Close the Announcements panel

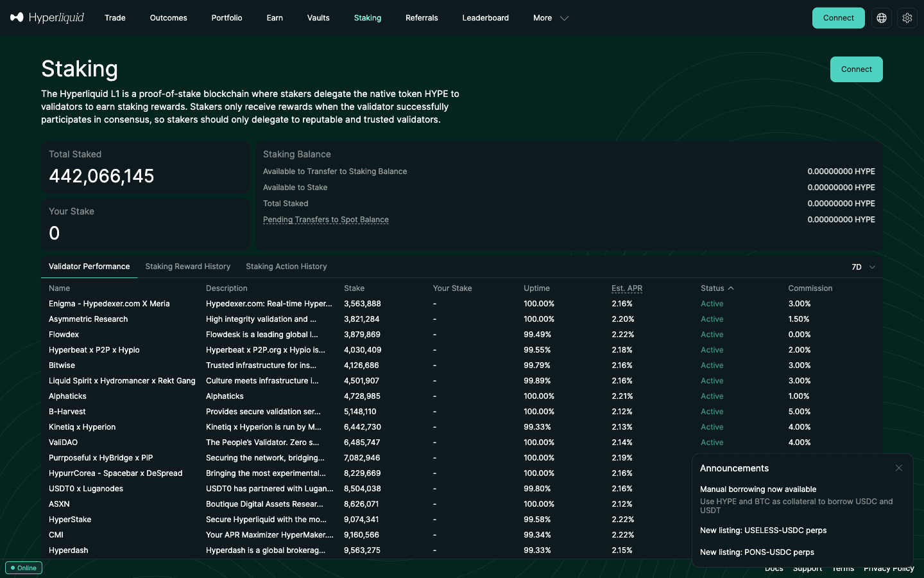[x=899, y=468]
